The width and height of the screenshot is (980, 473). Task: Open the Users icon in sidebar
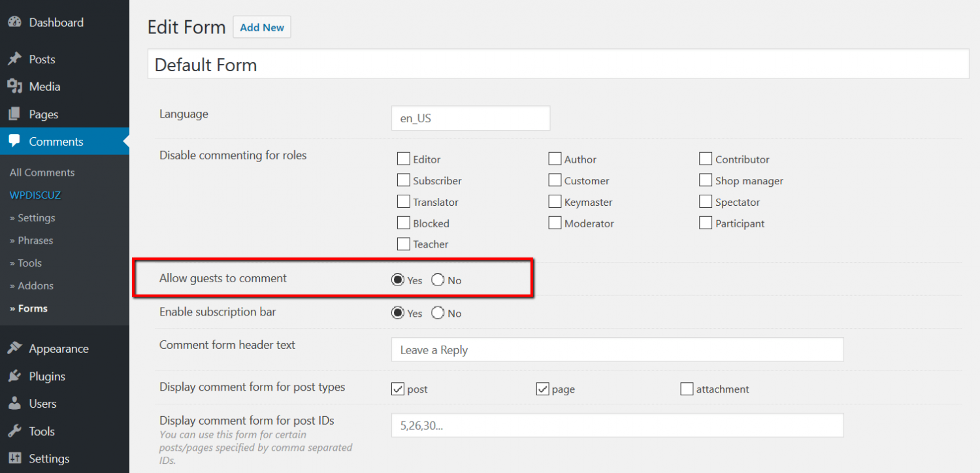point(14,403)
